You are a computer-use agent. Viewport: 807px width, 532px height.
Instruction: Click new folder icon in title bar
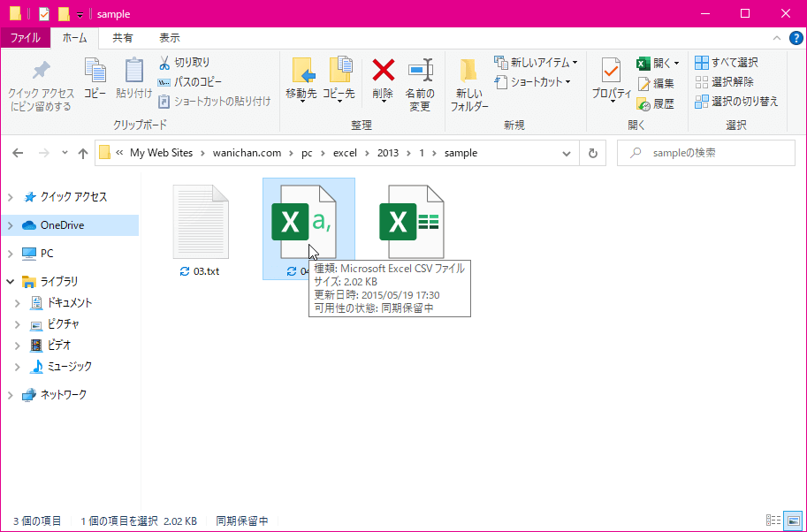point(64,14)
